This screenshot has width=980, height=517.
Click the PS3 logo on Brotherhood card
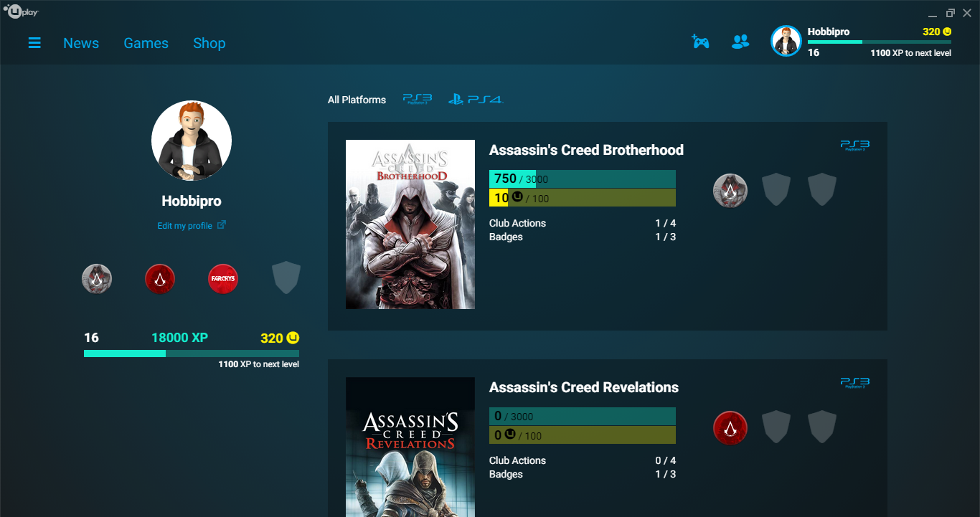[x=855, y=146]
